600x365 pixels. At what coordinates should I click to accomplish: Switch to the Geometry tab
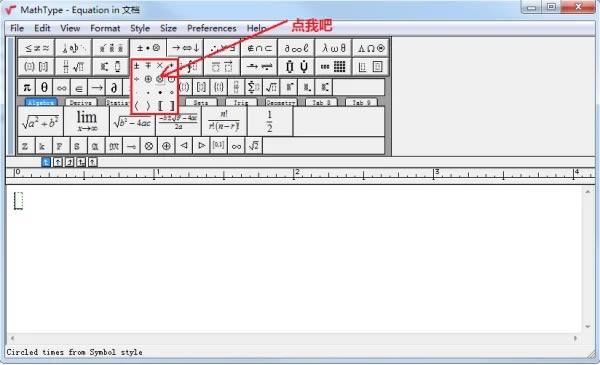(281, 103)
